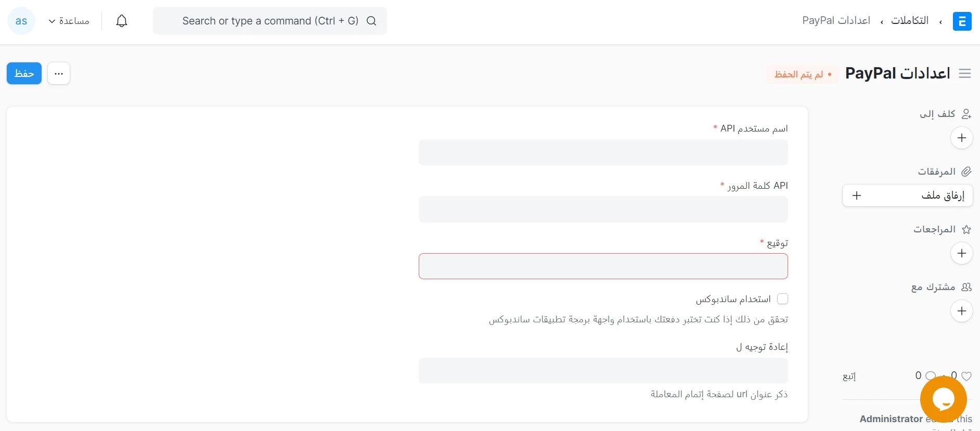Screen dimensions: 980x431
Task: Expand the مساعدة help dropdown
Action: [x=69, y=21]
